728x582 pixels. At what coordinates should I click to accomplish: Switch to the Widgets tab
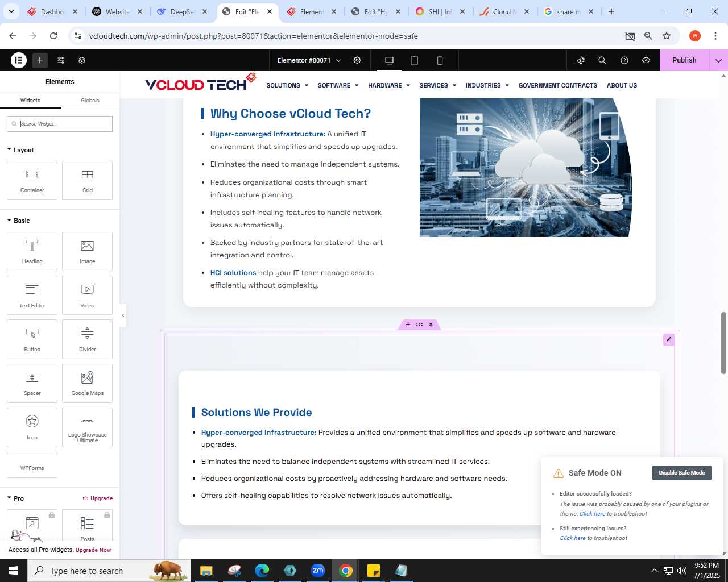click(30, 101)
